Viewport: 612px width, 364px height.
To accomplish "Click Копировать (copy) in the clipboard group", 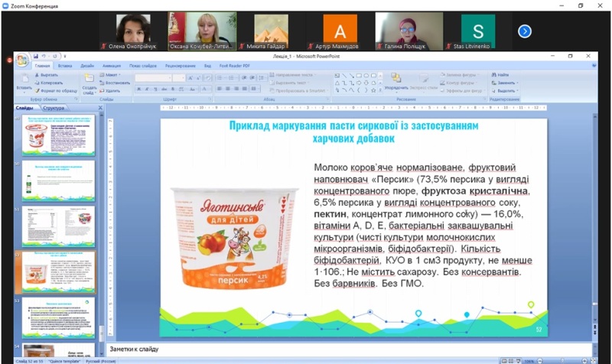I will pyautogui.click(x=49, y=83).
